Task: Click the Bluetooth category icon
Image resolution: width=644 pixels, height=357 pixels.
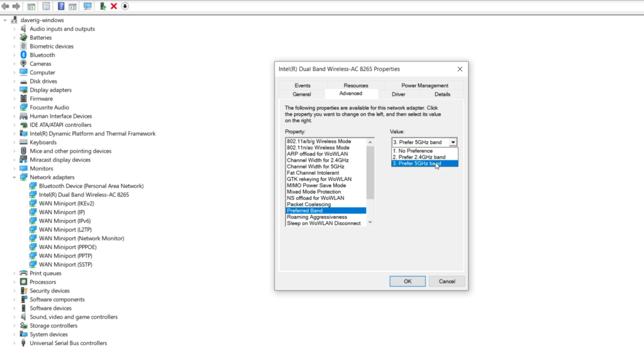Action: (23, 55)
